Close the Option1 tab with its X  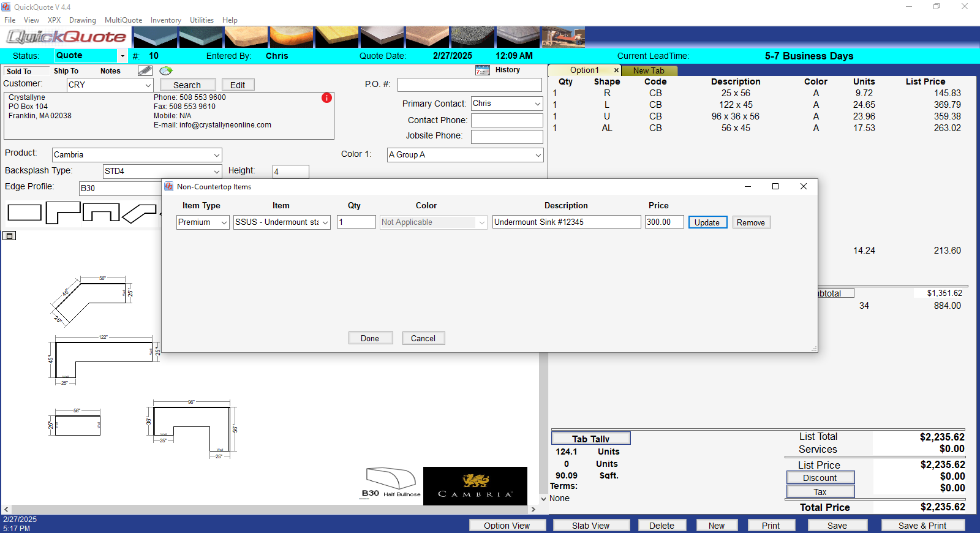(x=616, y=70)
